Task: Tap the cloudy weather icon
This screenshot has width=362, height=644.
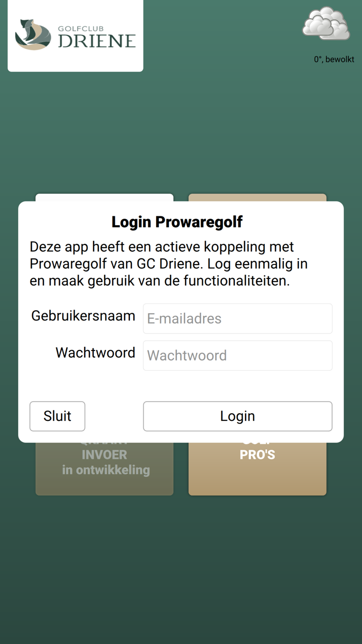Action: click(326, 23)
